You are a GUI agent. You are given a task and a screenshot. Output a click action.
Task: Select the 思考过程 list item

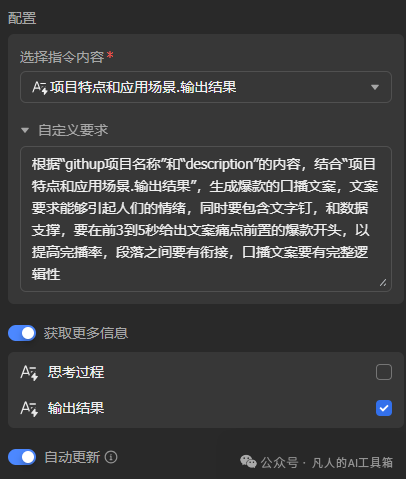[206, 372]
